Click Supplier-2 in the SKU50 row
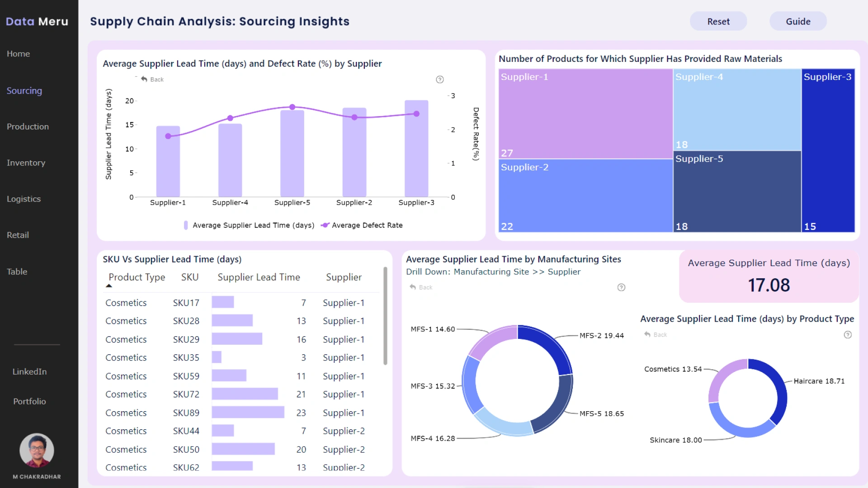The image size is (868, 488). (x=344, y=450)
